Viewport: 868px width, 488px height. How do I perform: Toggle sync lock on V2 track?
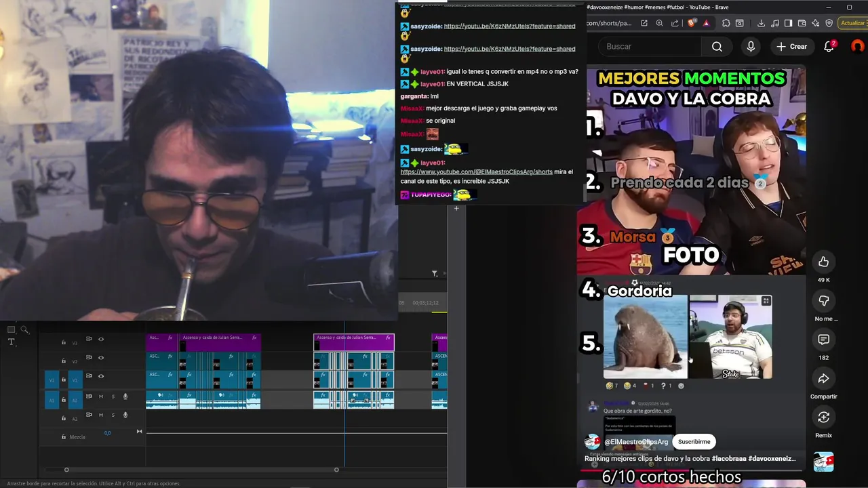click(89, 357)
